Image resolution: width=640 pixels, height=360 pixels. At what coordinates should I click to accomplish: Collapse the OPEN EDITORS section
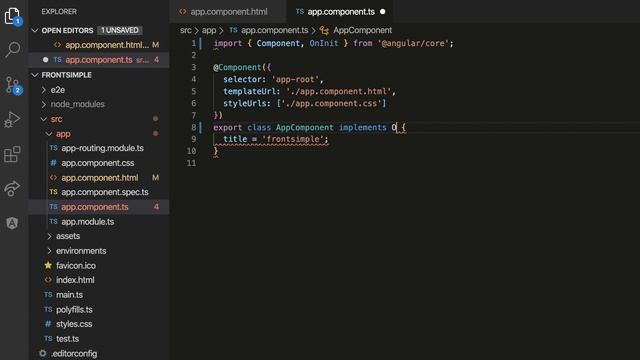pos(35,30)
